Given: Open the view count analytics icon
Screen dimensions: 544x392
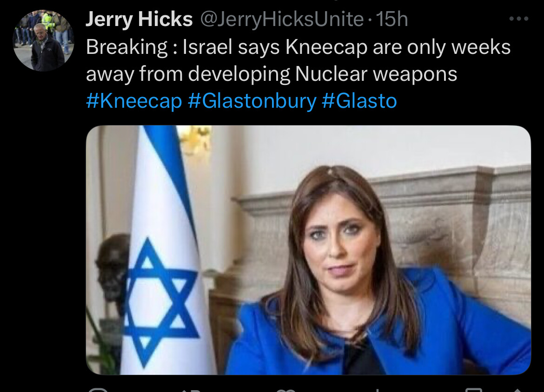Looking at the screenshot, I should pos(377,390).
